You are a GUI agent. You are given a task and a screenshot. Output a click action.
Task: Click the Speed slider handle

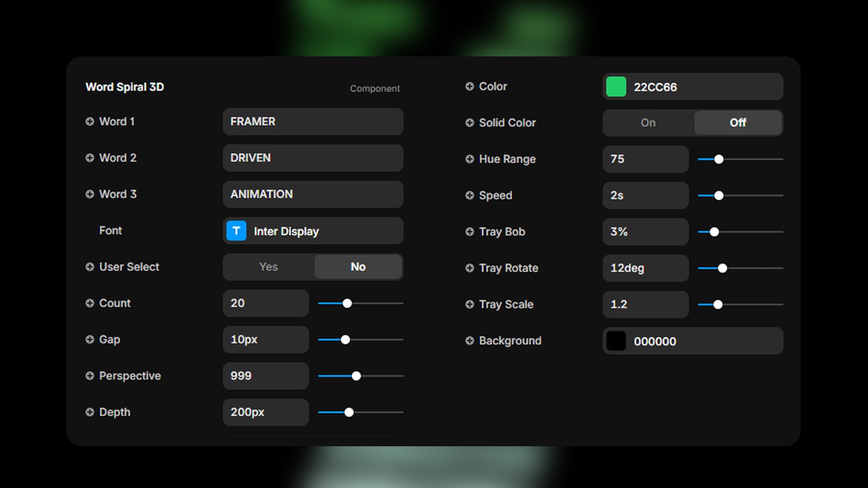719,195
